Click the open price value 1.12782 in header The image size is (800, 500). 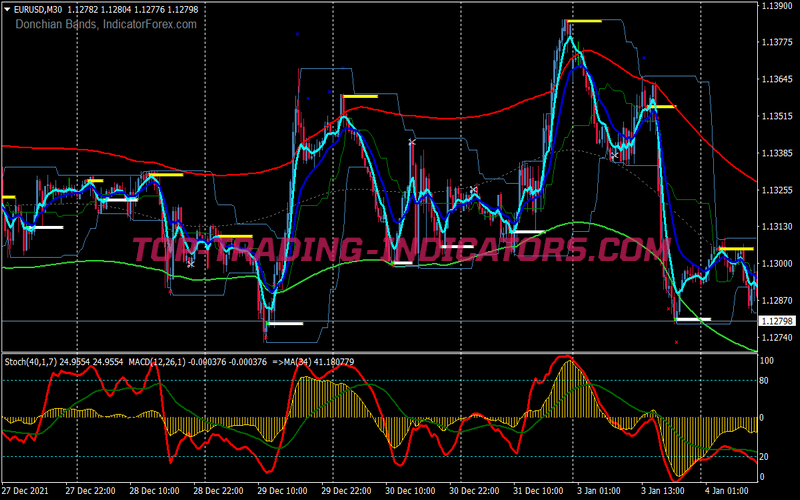[x=81, y=9]
